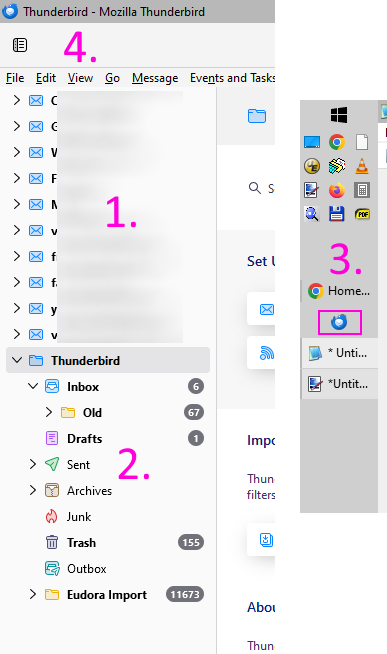Expand the Archives folder
The image size is (387, 654).
tap(33, 490)
